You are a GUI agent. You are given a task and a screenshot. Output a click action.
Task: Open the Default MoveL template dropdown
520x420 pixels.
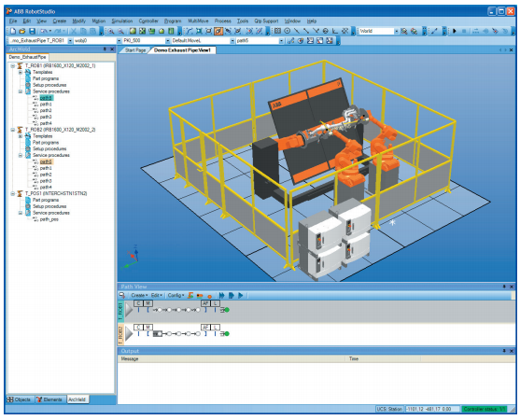[232, 41]
